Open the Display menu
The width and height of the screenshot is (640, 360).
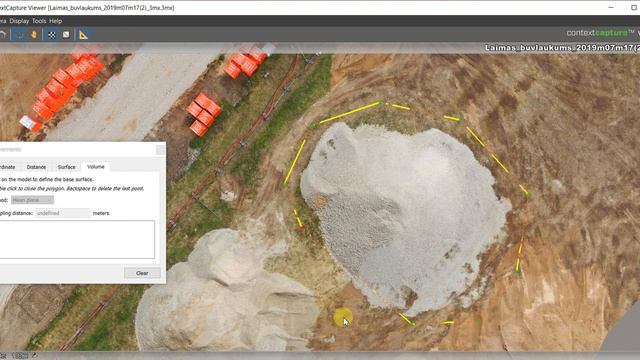[19, 21]
